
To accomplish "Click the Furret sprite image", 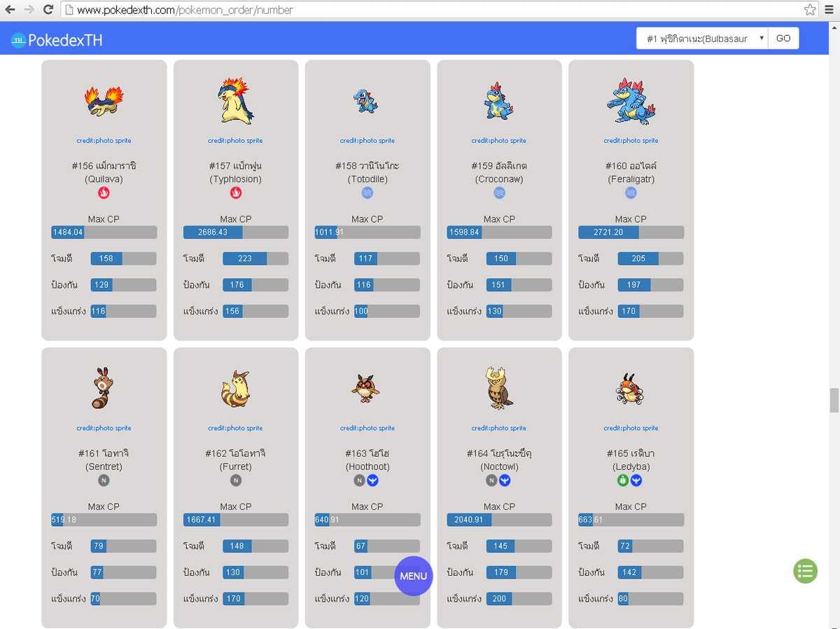I will pos(235,389).
